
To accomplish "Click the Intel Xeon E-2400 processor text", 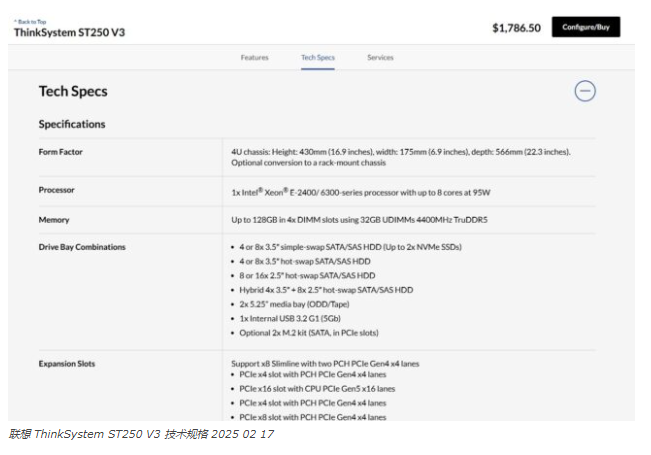I will tap(361, 192).
